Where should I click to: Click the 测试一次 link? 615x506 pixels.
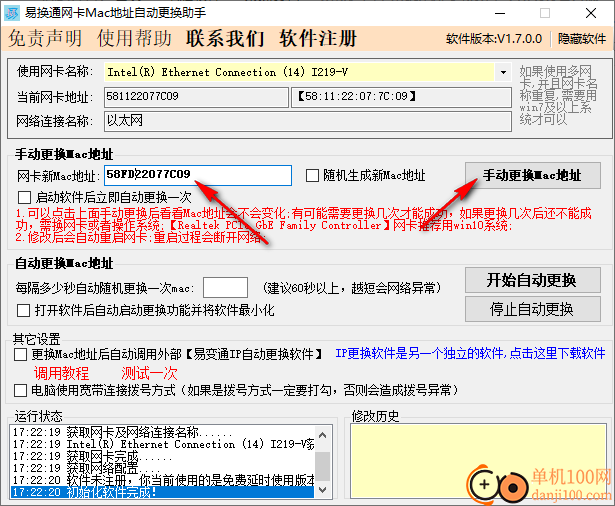coord(149,373)
